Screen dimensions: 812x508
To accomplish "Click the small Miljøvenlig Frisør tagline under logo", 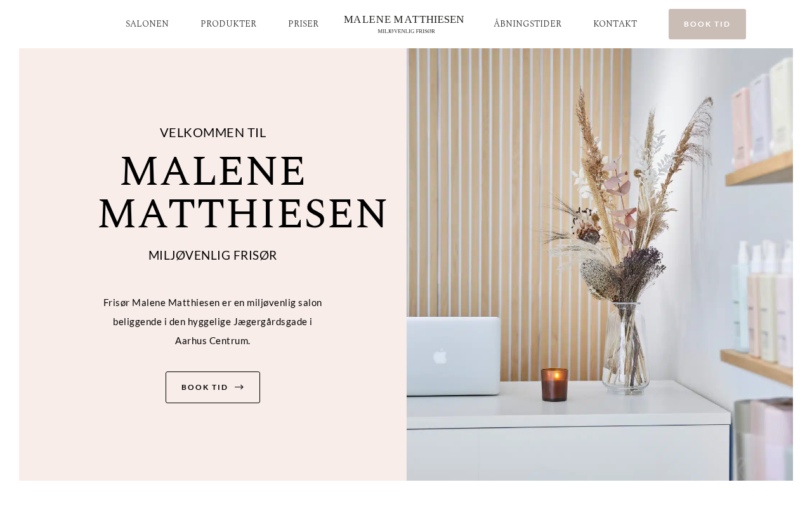I will pos(406,31).
